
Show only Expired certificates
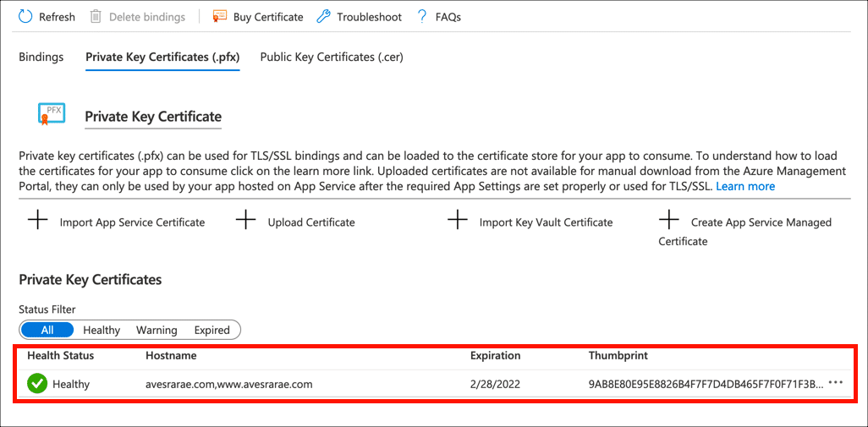point(212,330)
